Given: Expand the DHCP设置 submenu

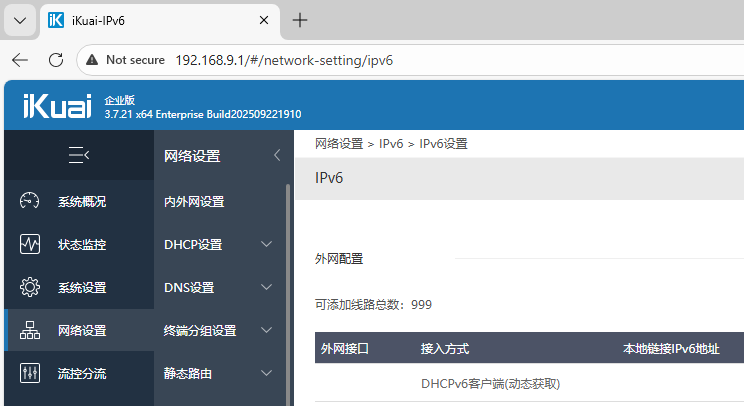Looking at the screenshot, I should 266,244.
